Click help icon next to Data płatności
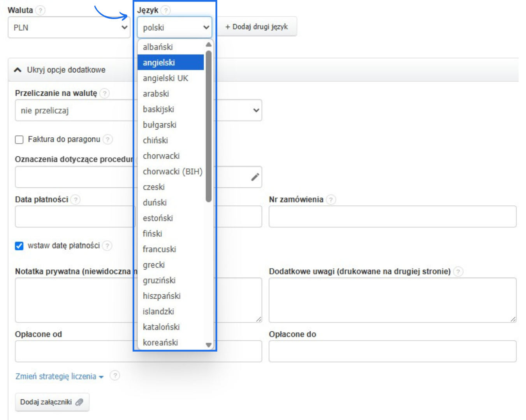 [x=76, y=199]
